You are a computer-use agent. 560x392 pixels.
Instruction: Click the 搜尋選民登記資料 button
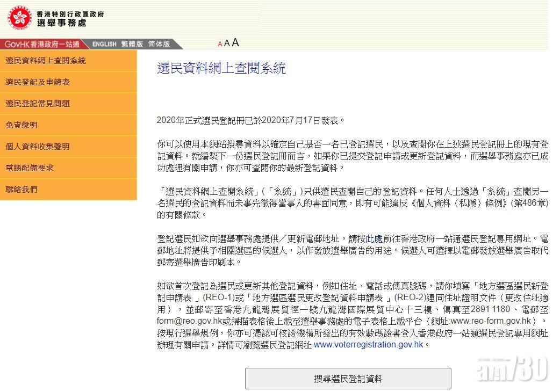tap(348, 379)
